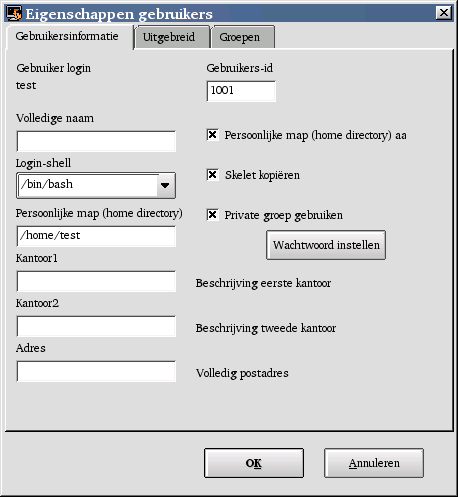Select the Gebruikersinformatie tab
The width and height of the screenshot is (458, 497).
pos(67,36)
